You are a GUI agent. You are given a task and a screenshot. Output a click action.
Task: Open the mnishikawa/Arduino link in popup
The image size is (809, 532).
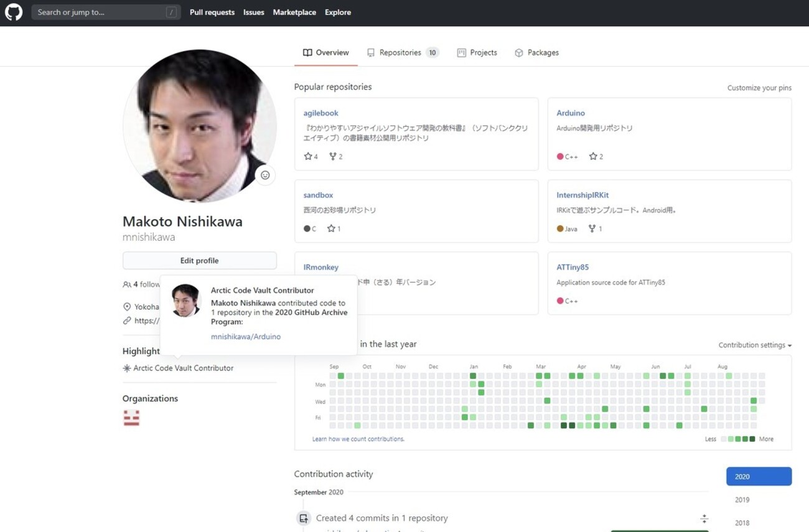point(246,337)
